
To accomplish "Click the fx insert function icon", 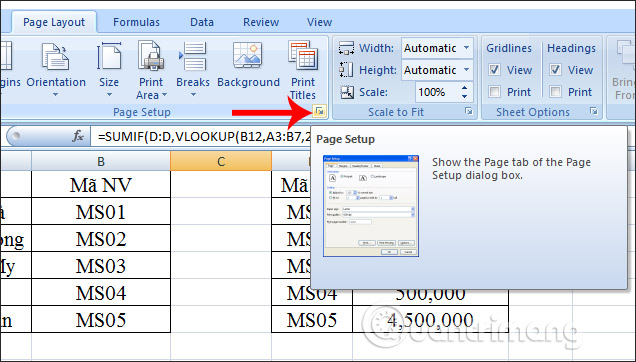I will click(x=78, y=136).
